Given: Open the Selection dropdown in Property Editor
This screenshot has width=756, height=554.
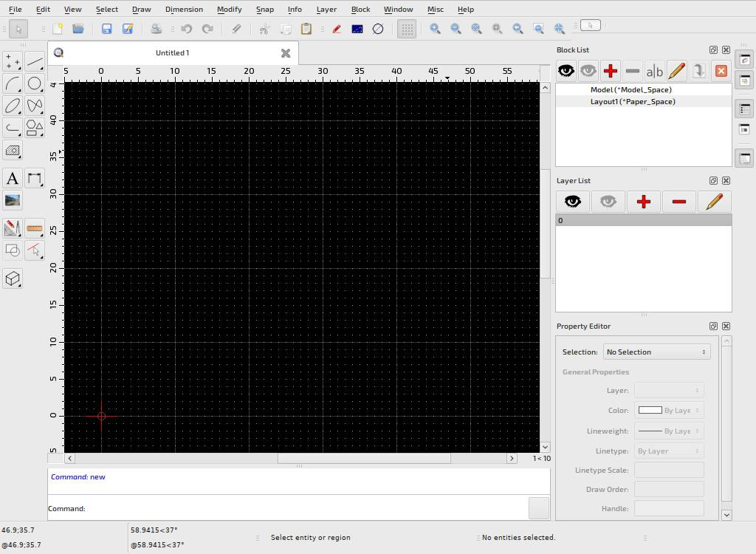Looking at the screenshot, I should (x=656, y=352).
